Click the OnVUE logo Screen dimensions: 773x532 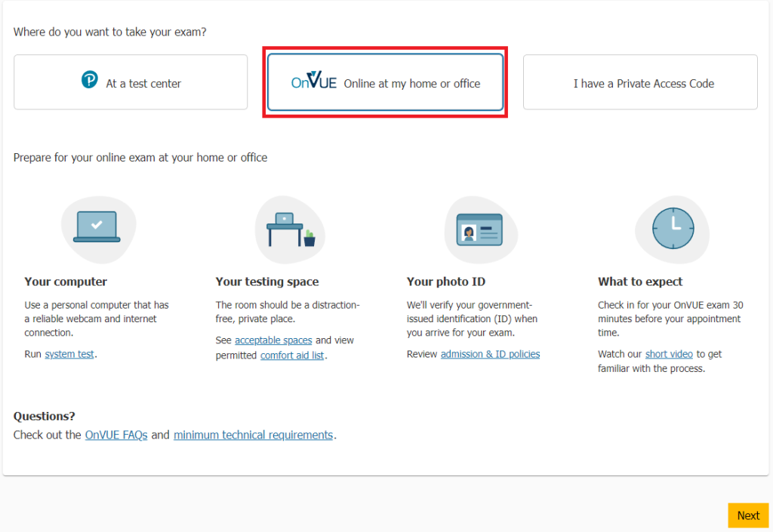coord(314,80)
